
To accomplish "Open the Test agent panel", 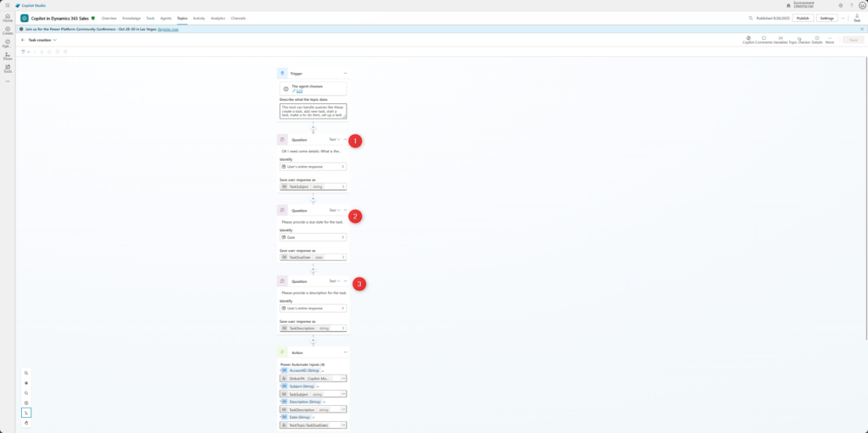I will tap(857, 18).
